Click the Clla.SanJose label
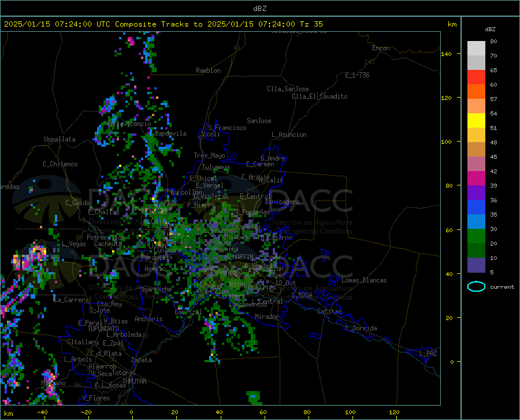This screenshot has width=520, height=420. tap(288, 89)
